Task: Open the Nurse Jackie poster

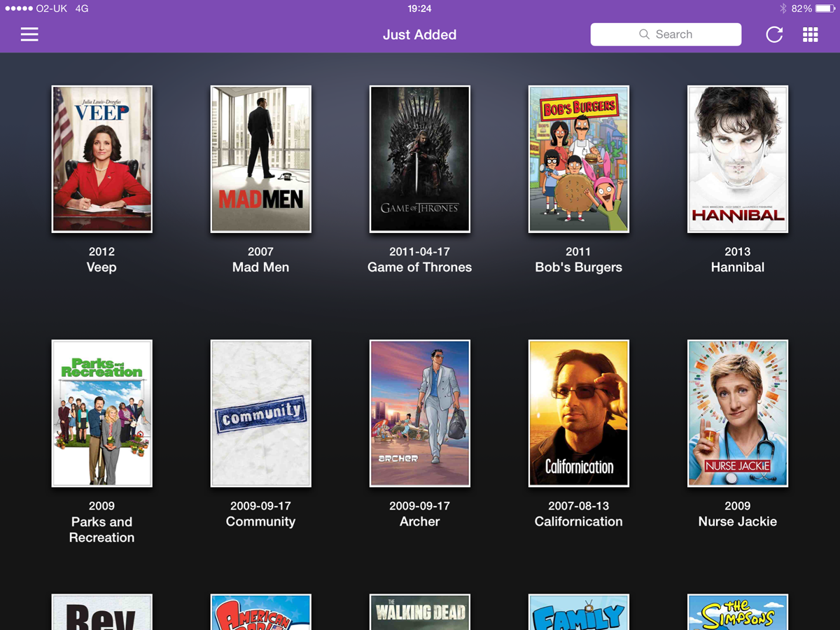Action: click(x=738, y=413)
